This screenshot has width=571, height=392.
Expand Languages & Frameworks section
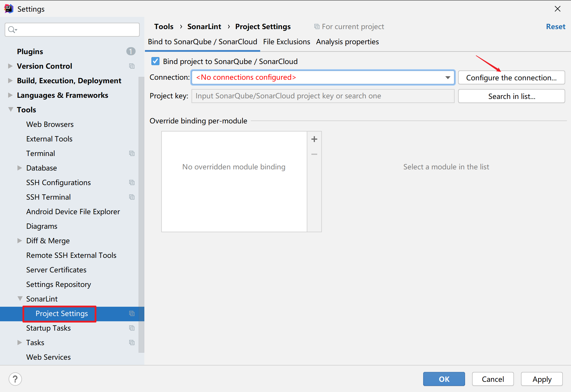pyautogui.click(x=10, y=95)
